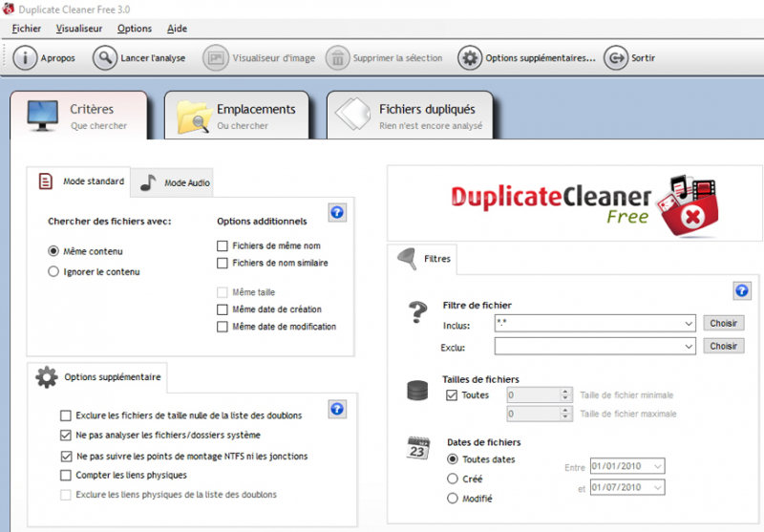Click the minimum file size value field
764x532 pixels.
[534, 394]
